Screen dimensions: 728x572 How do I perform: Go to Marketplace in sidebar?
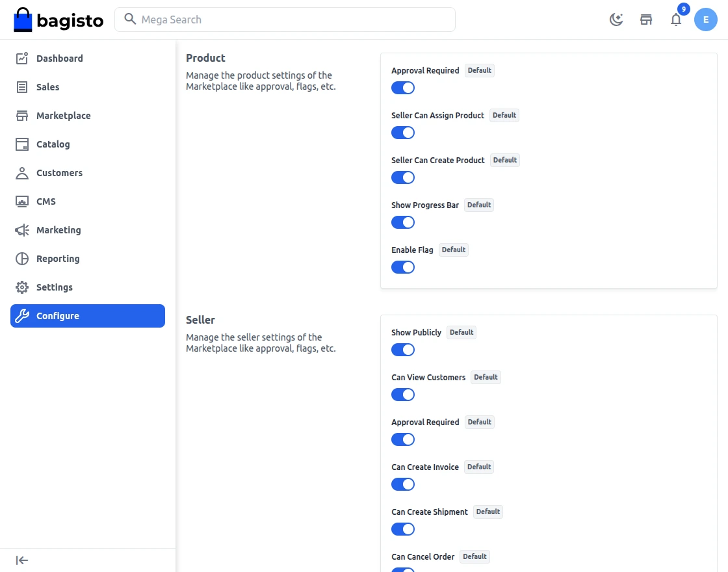click(63, 116)
